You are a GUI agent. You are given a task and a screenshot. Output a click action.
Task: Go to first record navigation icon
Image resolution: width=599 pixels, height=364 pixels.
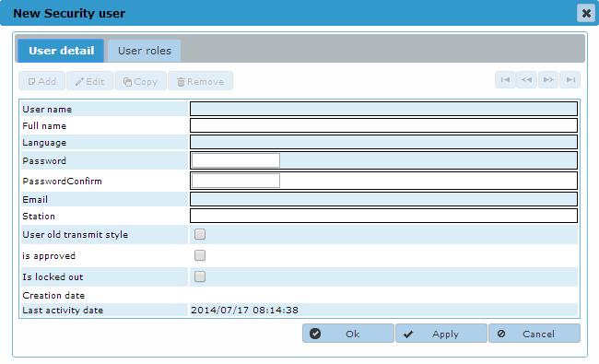click(505, 80)
